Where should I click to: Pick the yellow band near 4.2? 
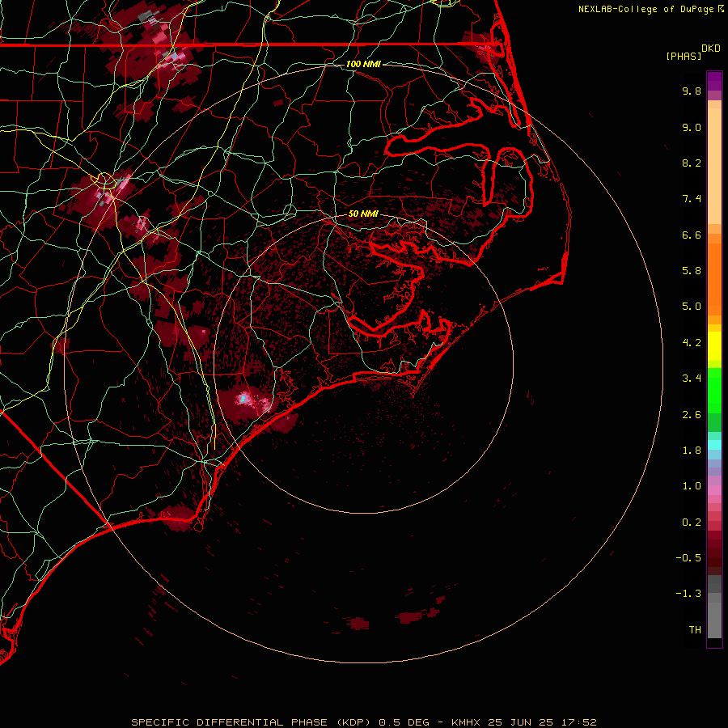714,346
